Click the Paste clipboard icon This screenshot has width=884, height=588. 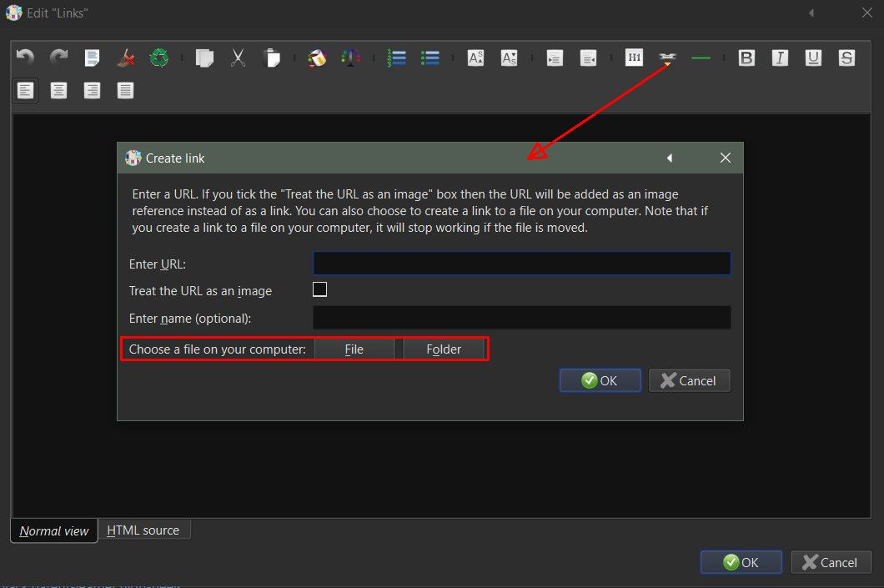tap(272, 58)
